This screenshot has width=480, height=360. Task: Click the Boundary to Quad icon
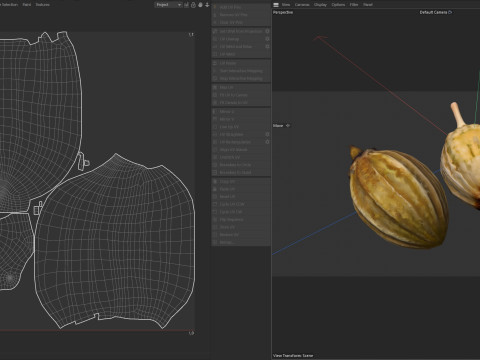pyautogui.click(x=215, y=172)
